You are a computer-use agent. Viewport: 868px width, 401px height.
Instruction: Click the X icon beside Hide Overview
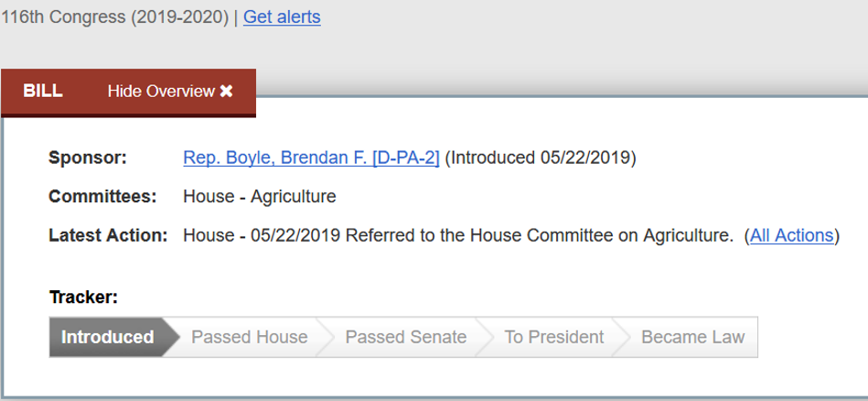[x=226, y=92]
